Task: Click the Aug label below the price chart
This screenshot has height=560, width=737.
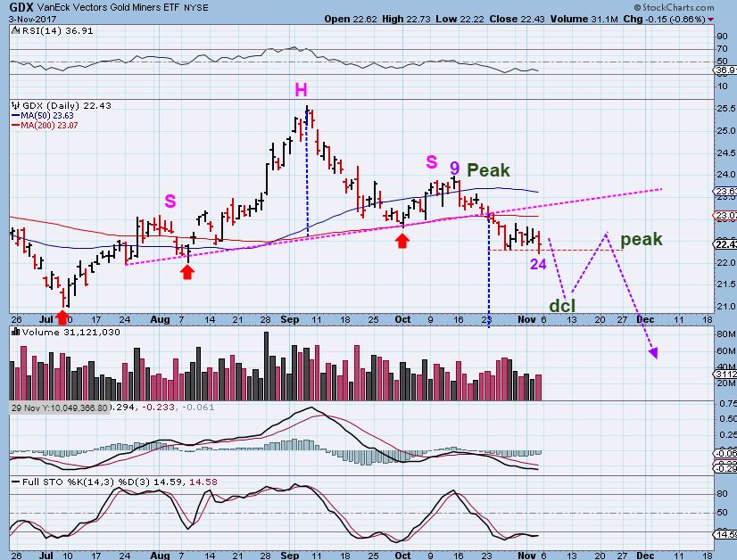Action: point(161,319)
